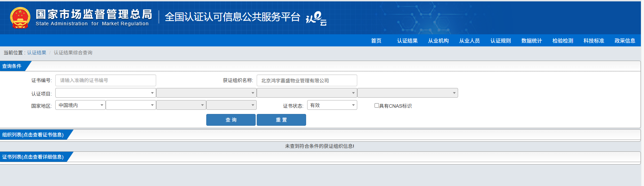Image resolution: width=644 pixels, height=186 pixels.
Task: Open the first 认证项目 dropdown
Action: coord(105,93)
